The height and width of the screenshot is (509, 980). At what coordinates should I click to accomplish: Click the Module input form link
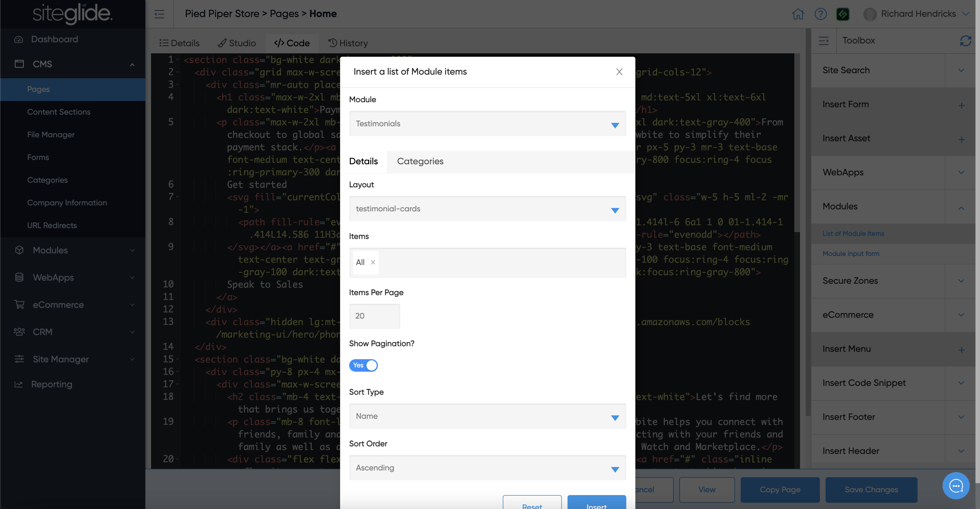click(851, 254)
